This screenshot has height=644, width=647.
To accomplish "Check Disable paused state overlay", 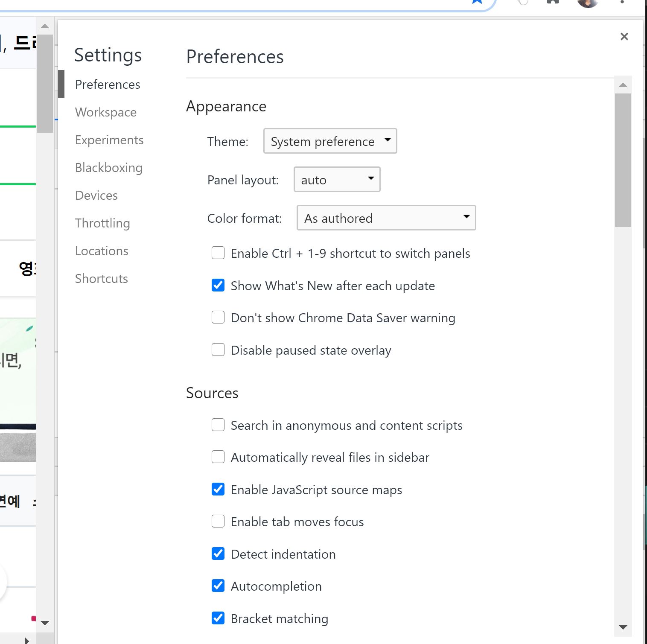I will [x=218, y=350].
